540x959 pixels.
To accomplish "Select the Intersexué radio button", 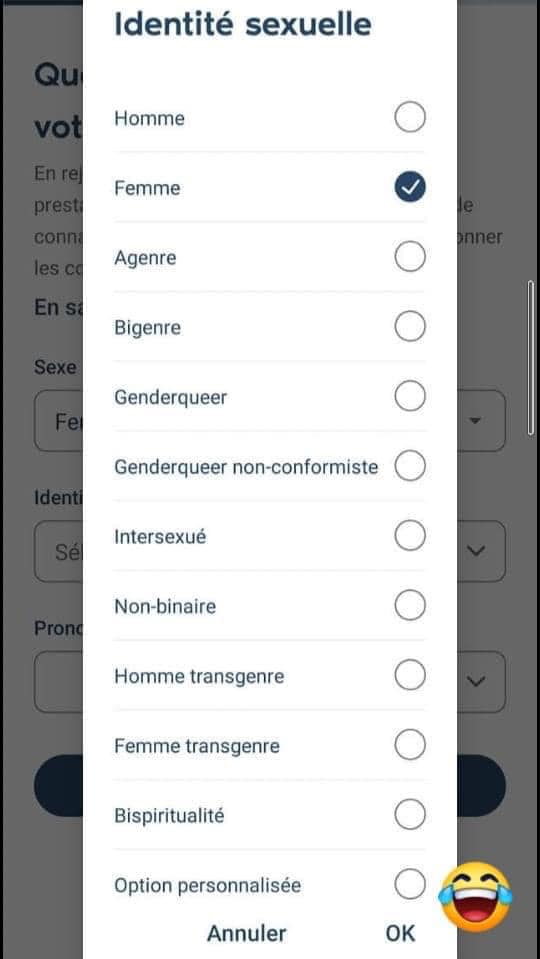I will click(x=410, y=536).
